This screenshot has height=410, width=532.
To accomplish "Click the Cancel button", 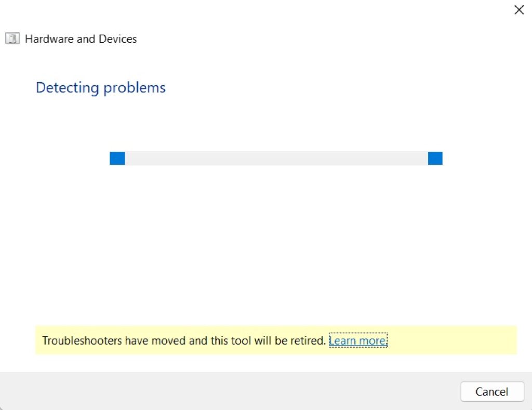I will (x=492, y=392).
